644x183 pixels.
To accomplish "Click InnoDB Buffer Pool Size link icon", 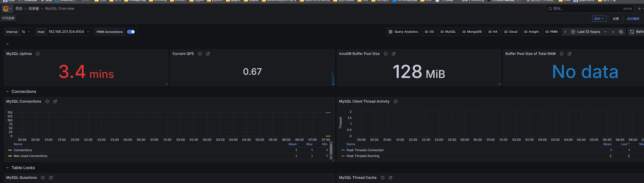I will [393, 54].
